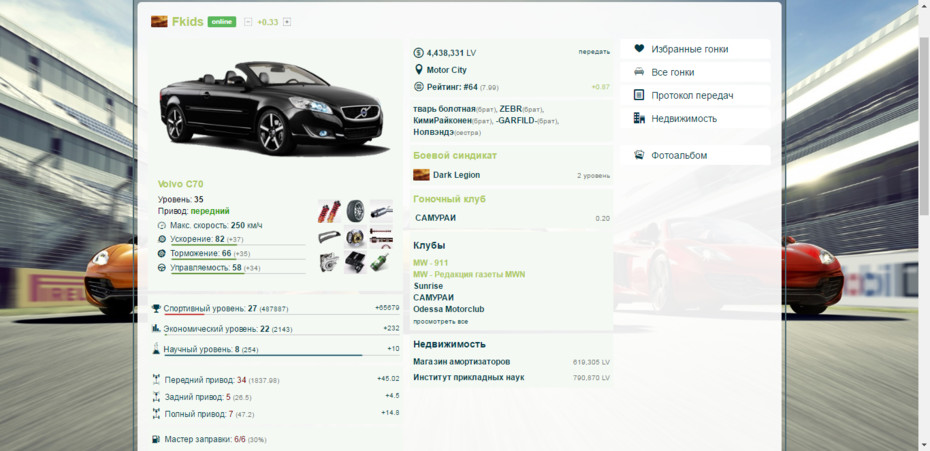Open MW - Редакция газеты MWN club

pos(469,274)
